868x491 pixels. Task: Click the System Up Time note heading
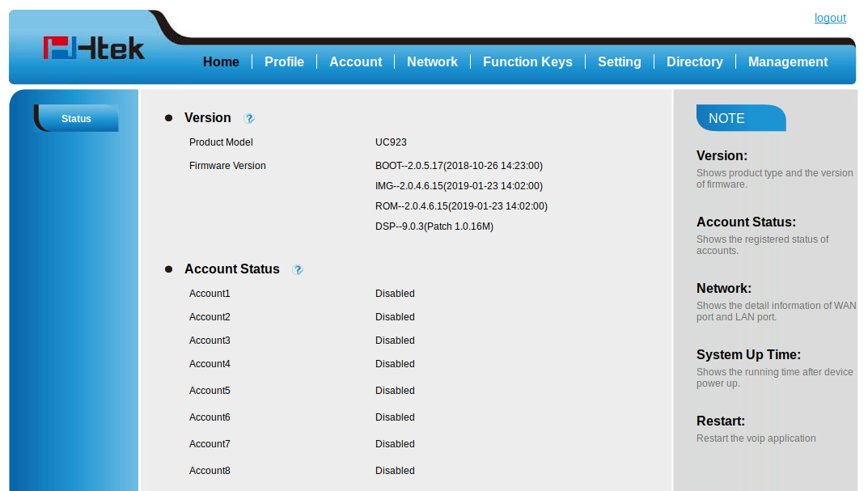pos(748,354)
